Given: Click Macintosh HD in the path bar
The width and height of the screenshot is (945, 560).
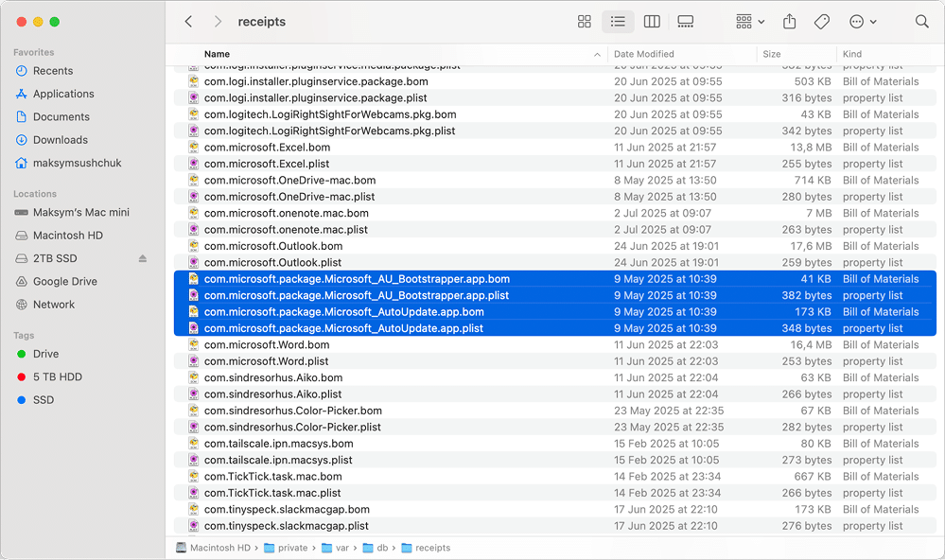Looking at the screenshot, I should [x=214, y=548].
